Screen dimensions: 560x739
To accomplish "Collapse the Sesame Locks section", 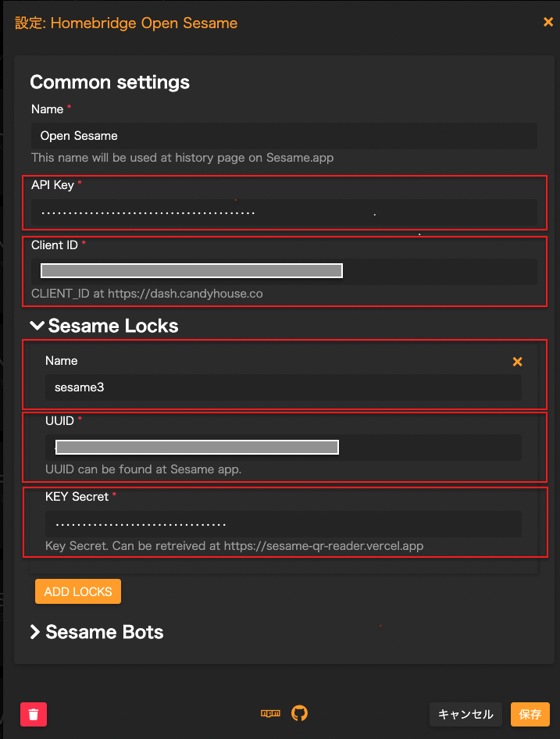I will coord(37,326).
